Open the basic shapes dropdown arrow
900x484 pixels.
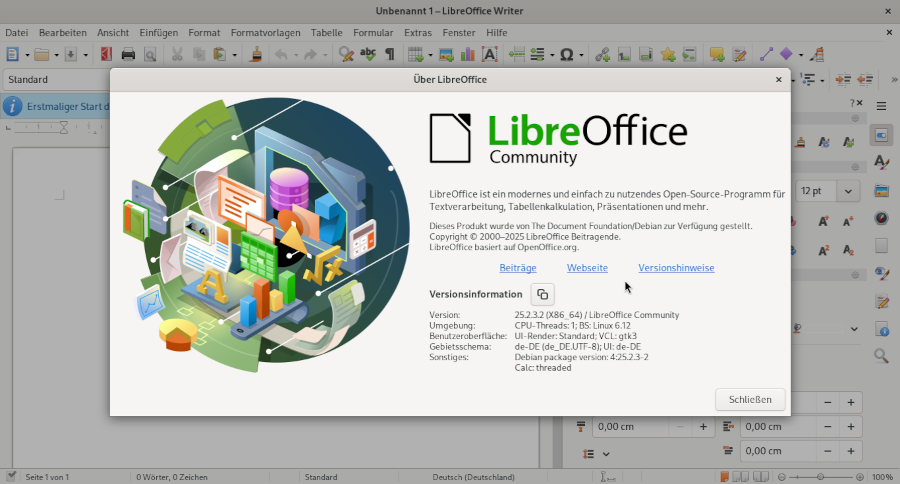click(801, 55)
